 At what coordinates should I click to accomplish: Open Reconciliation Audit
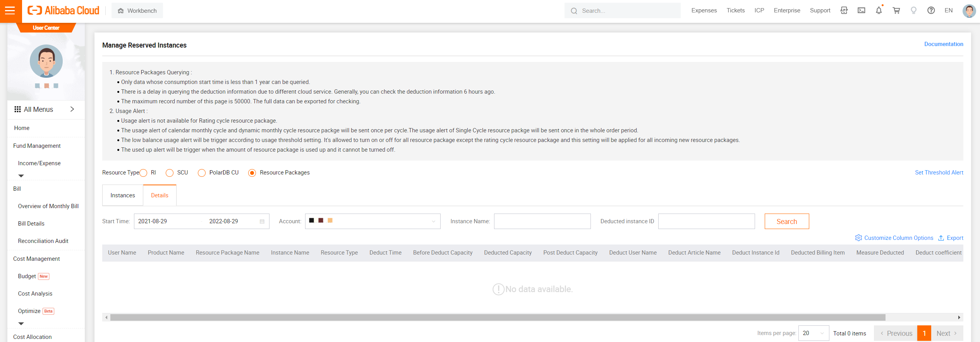click(43, 241)
